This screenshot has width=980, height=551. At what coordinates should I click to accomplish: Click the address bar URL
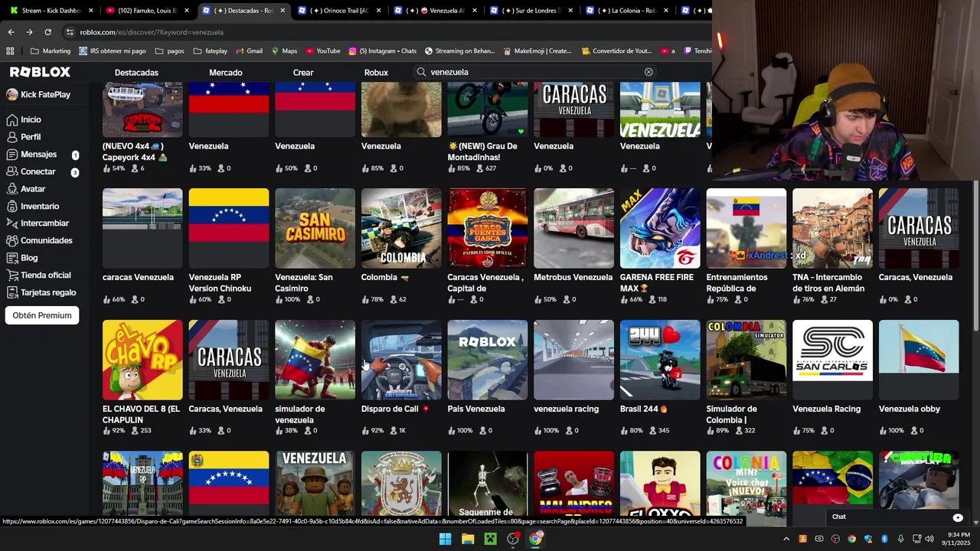coord(152,32)
